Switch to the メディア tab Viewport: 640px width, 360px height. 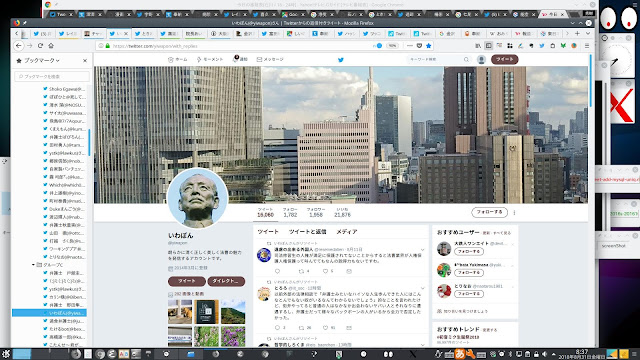pyautogui.click(x=347, y=231)
